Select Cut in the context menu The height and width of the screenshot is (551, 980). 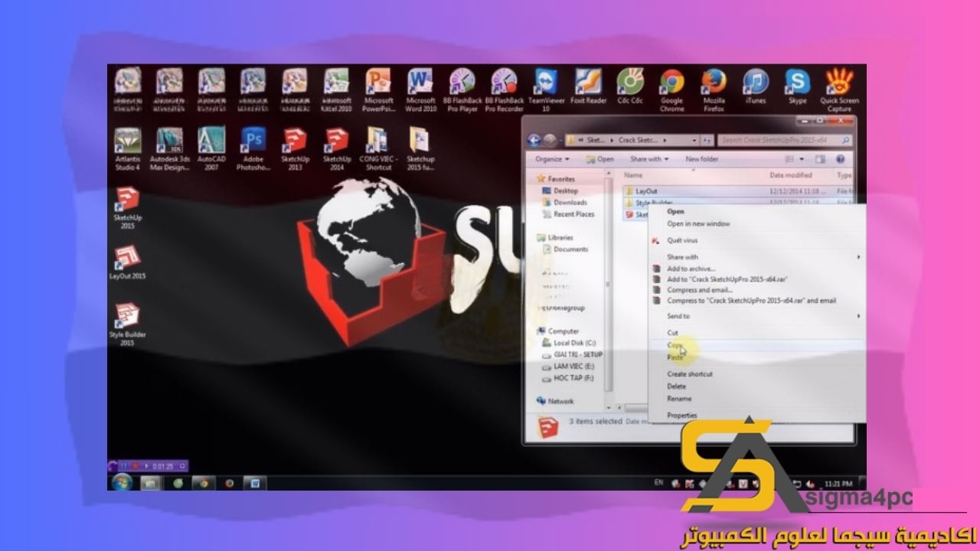click(x=672, y=333)
